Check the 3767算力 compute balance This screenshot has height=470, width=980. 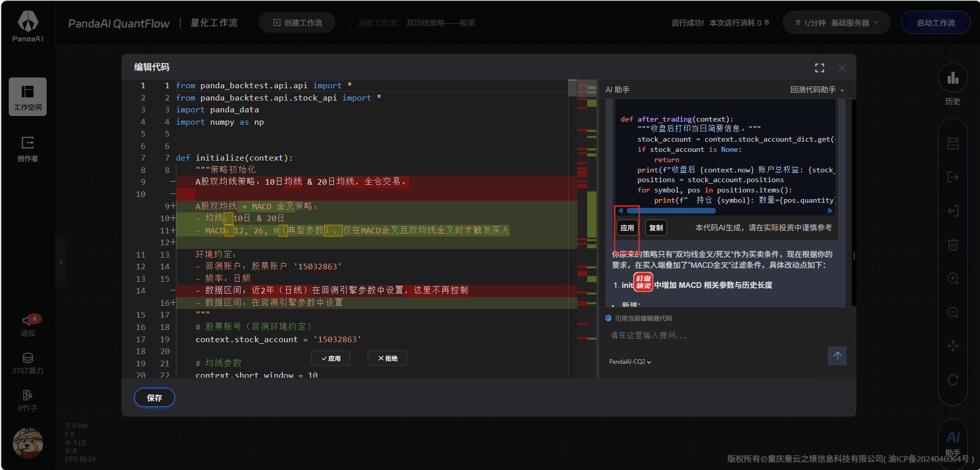[x=28, y=364]
